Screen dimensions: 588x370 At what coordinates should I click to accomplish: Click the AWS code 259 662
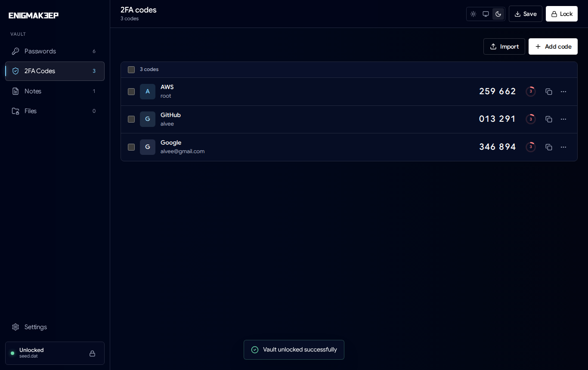pos(498,91)
